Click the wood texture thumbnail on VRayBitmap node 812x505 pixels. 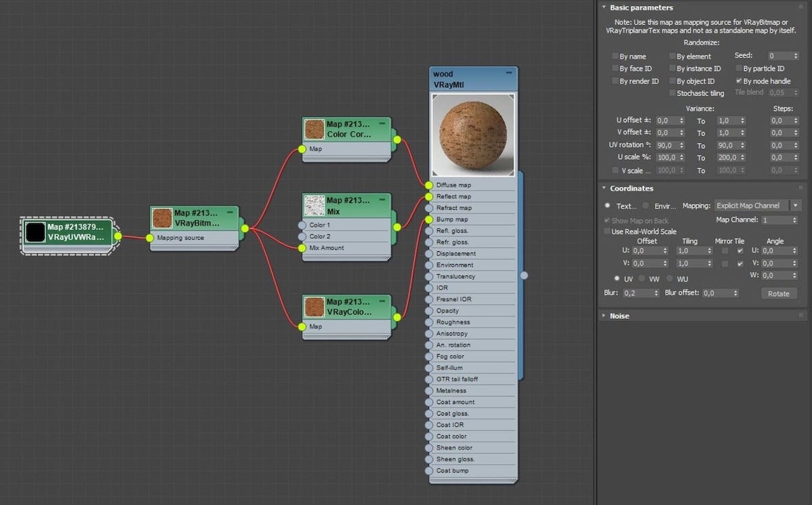tap(162, 218)
